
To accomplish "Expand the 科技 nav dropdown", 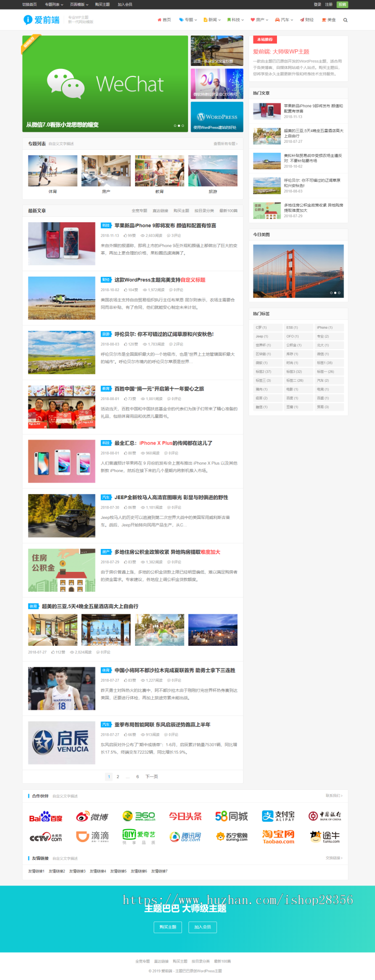I will (x=235, y=20).
